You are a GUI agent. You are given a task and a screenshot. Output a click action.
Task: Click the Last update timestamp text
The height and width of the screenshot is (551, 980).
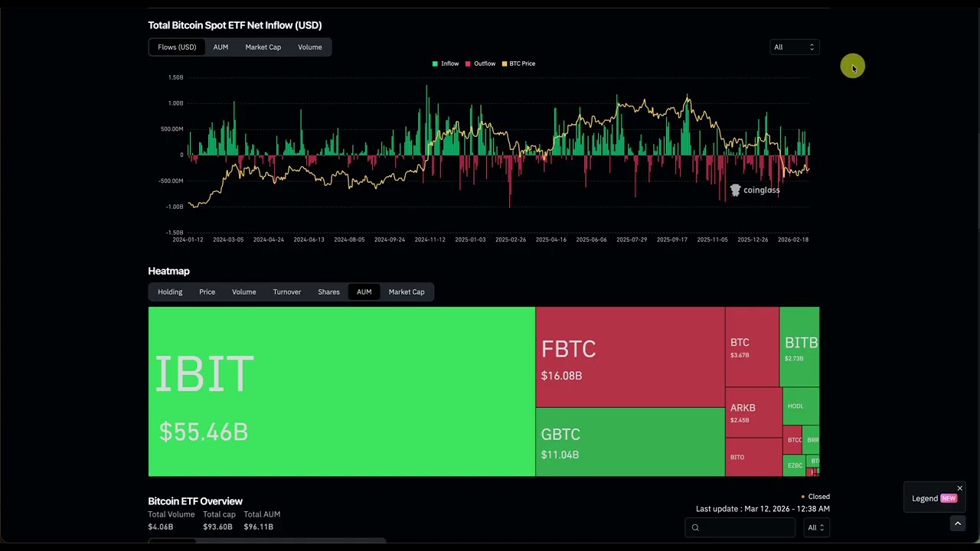point(763,509)
